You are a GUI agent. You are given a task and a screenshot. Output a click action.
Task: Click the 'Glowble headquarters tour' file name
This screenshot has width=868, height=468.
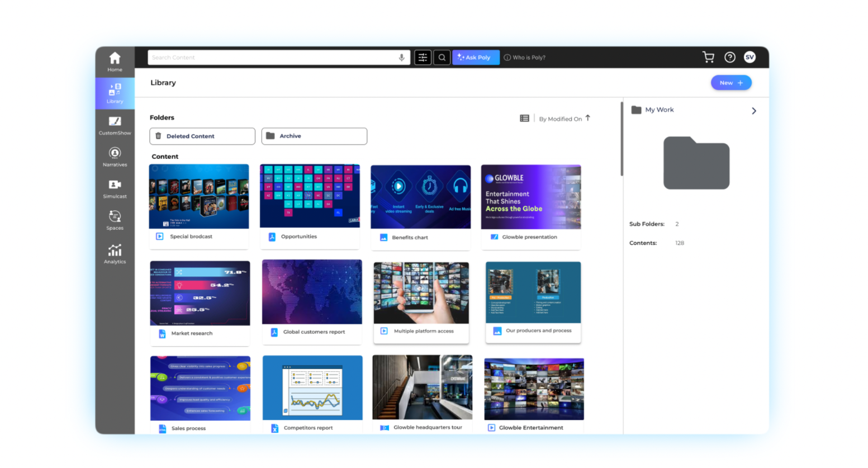pyautogui.click(x=428, y=427)
